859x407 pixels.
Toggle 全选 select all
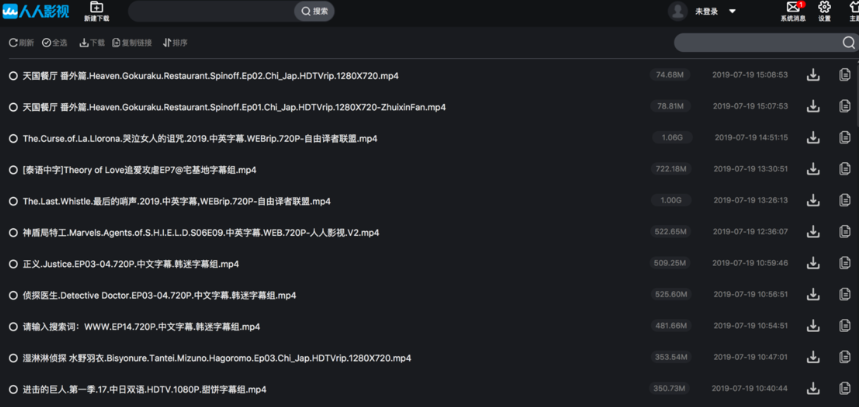pyautogui.click(x=54, y=43)
